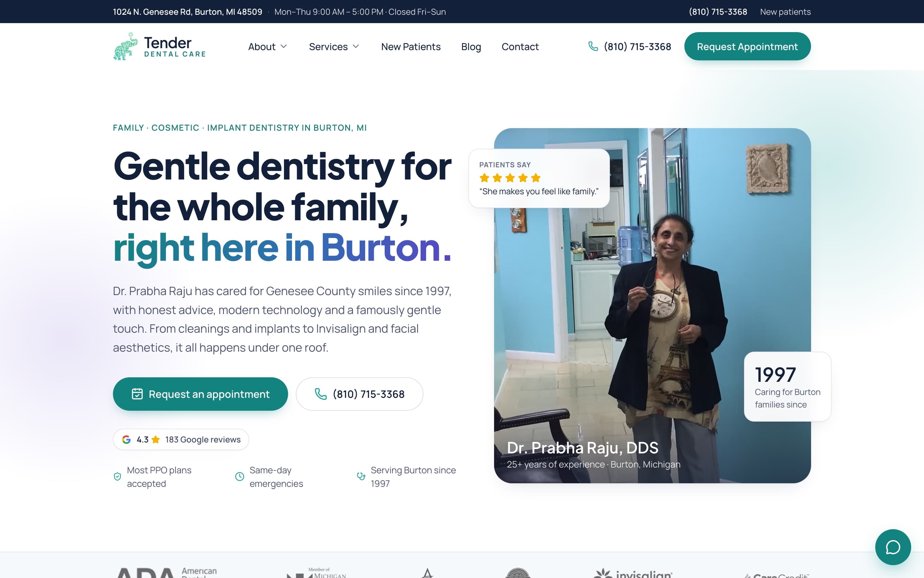Click Family Cosmetic Implant Dentistry tagline

pyautogui.click(x=240, y=128)
